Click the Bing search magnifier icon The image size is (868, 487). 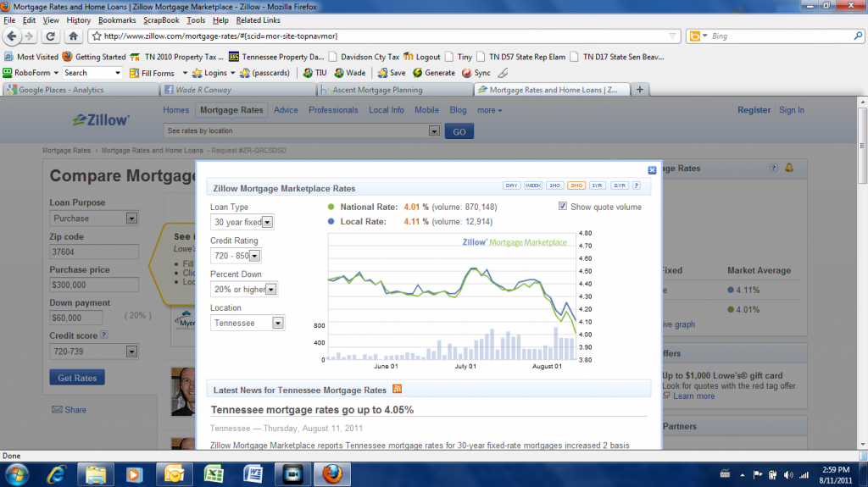[x=858, y=36]
